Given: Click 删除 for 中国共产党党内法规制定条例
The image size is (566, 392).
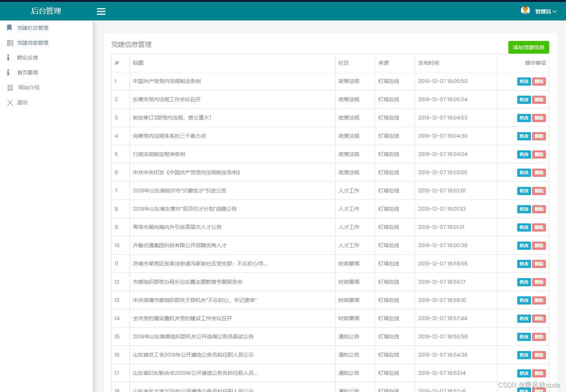Looking at the screenshot, I should (x=539, y=82).
